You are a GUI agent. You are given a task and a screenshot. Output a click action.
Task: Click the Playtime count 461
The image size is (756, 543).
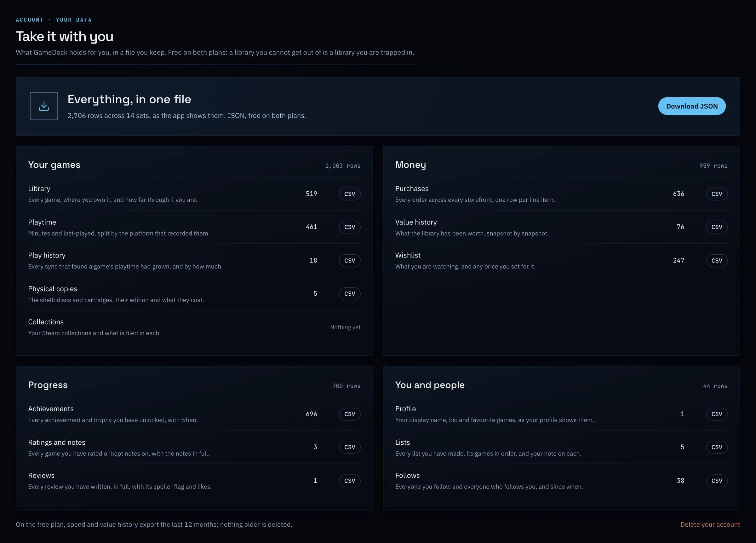coord(311,227)
